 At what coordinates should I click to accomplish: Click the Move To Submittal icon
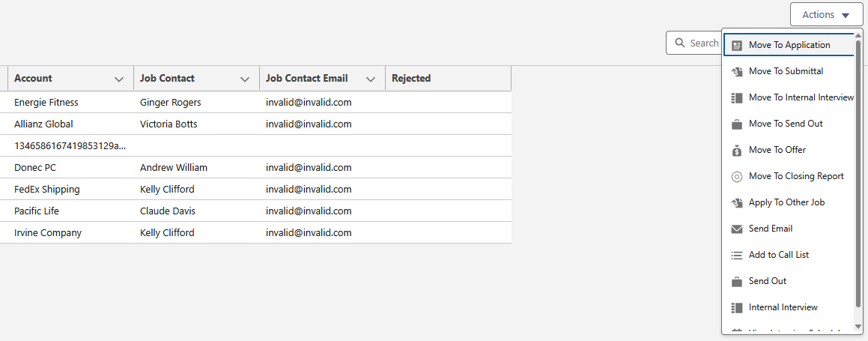tap(736, 71)
